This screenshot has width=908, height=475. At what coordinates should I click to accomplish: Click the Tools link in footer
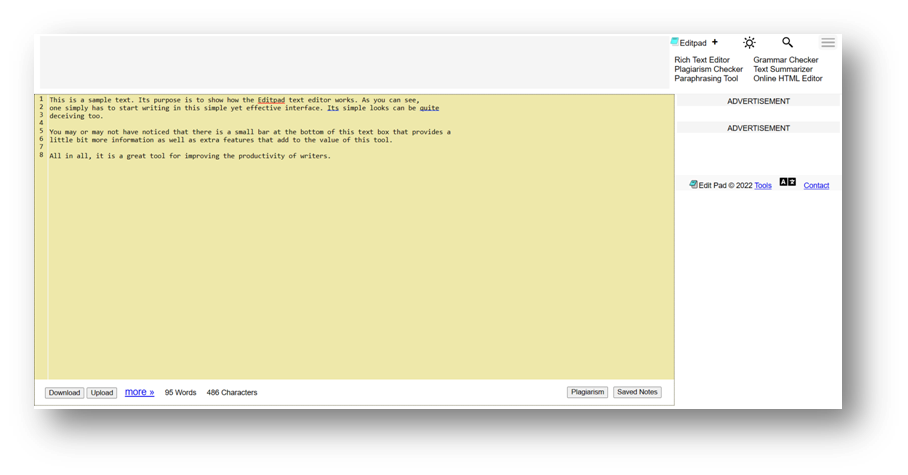tap(763, 185)
